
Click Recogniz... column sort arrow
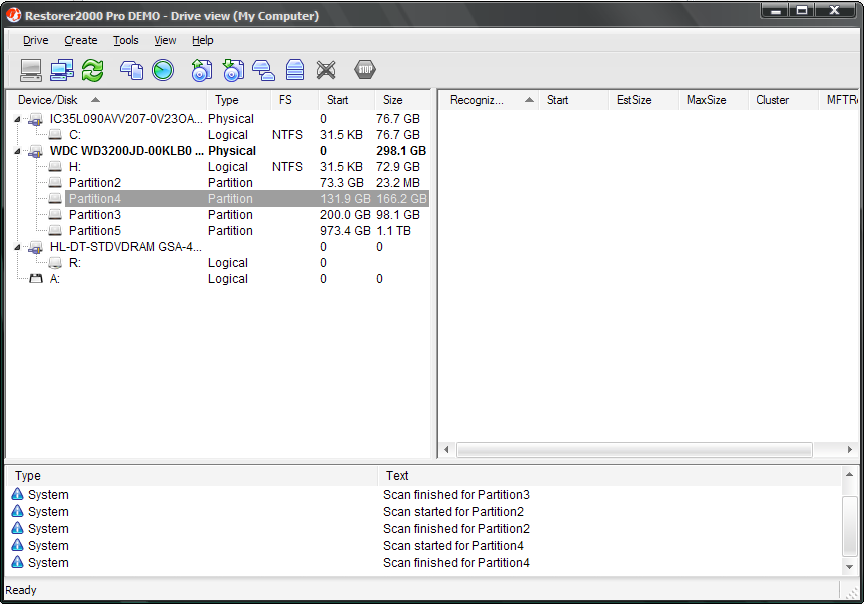click(529, 100)
